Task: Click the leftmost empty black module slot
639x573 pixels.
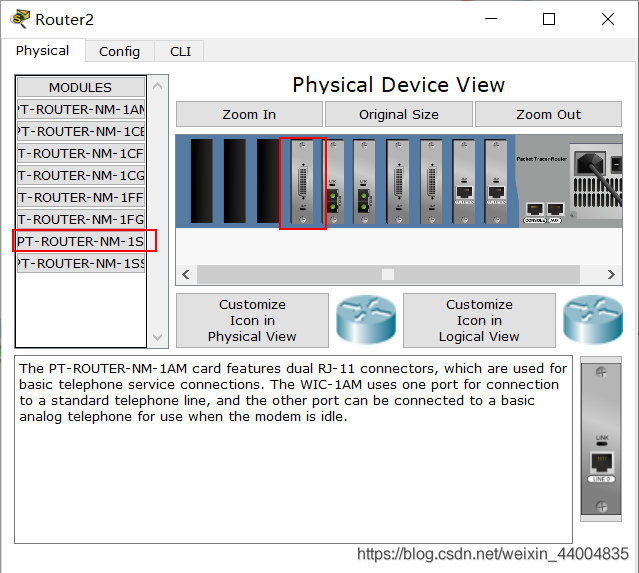Action: coord(201,181)
